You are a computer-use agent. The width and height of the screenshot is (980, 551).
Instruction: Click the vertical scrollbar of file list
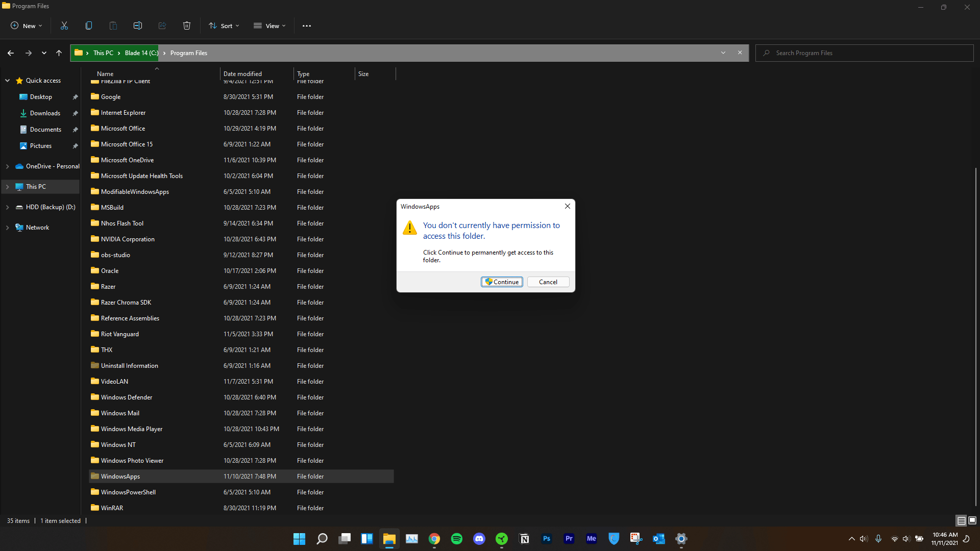point(975,337)
